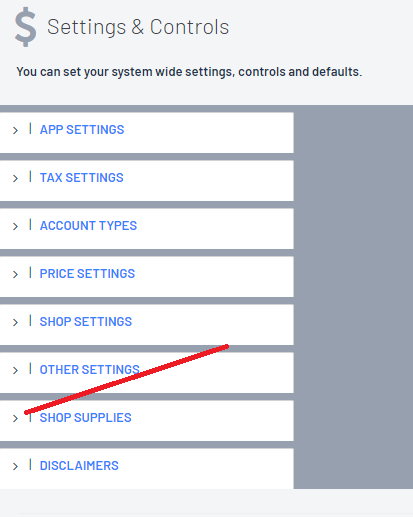Click the Settings & Controls page title
413x517 pixels.
tap(138, 27)
